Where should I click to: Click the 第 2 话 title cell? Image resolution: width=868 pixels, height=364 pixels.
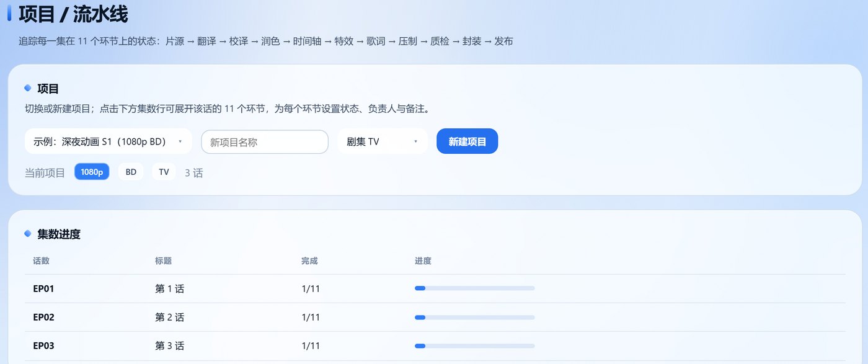pos(169,317)
